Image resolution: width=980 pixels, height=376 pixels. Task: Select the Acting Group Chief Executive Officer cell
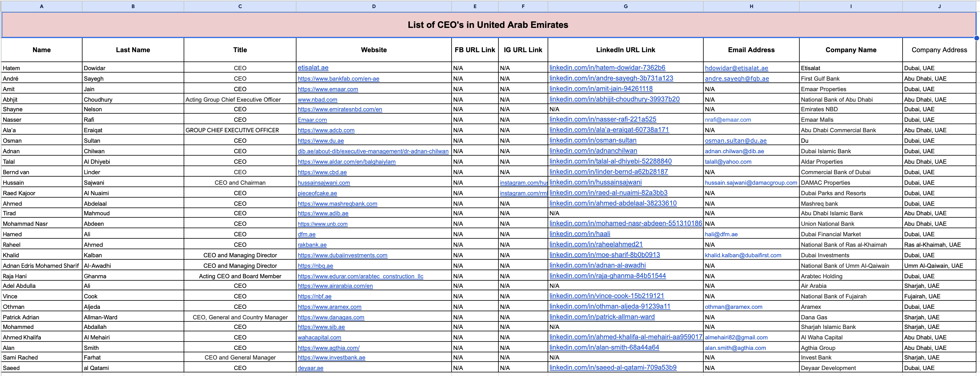coord(240,99)
